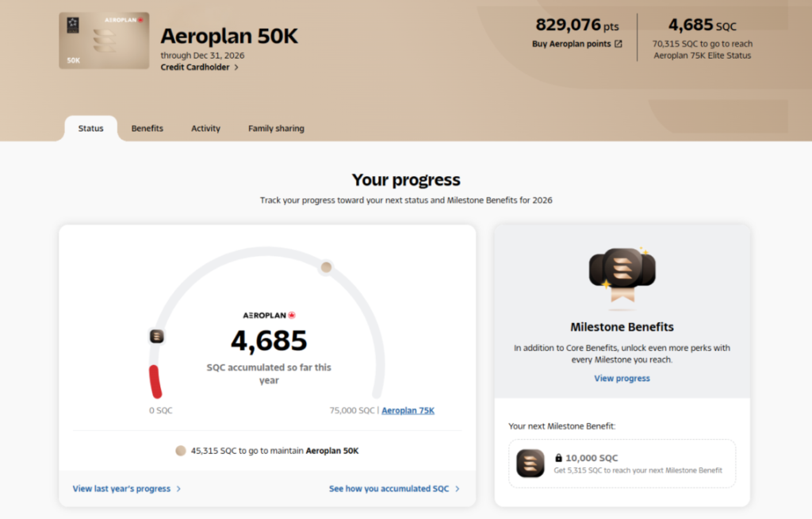Expand Credit Cardholder details chevron

pyautogui.click(x=236, y=67)
